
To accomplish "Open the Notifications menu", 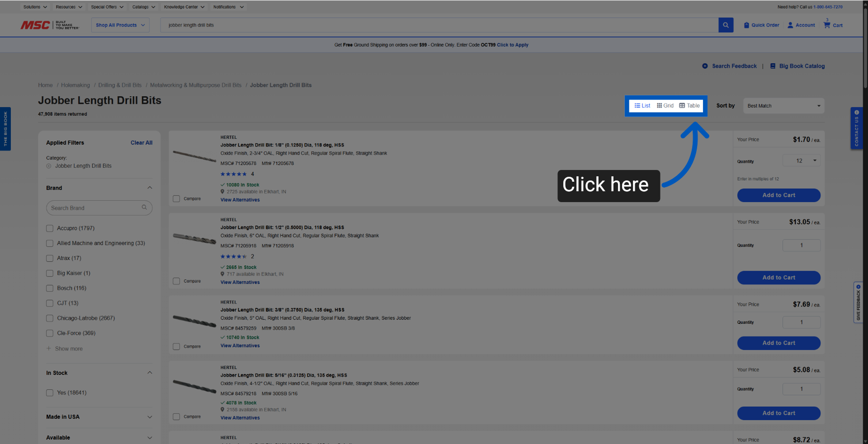I will 228,7.
